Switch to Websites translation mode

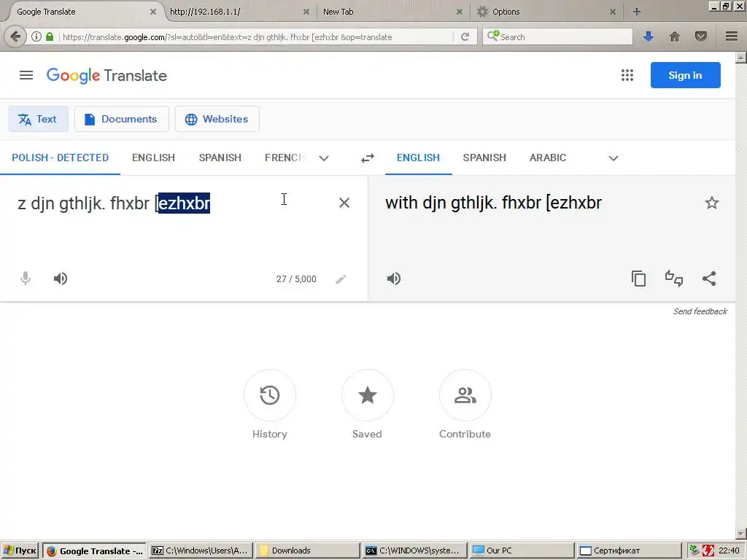[x=217, y=119]
